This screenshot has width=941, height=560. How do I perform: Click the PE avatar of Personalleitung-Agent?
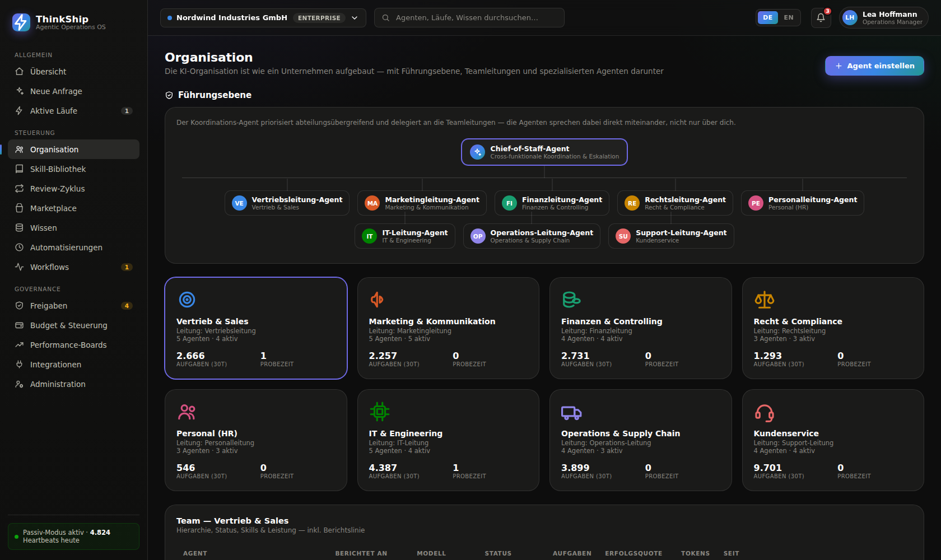[x=756, y=203]
